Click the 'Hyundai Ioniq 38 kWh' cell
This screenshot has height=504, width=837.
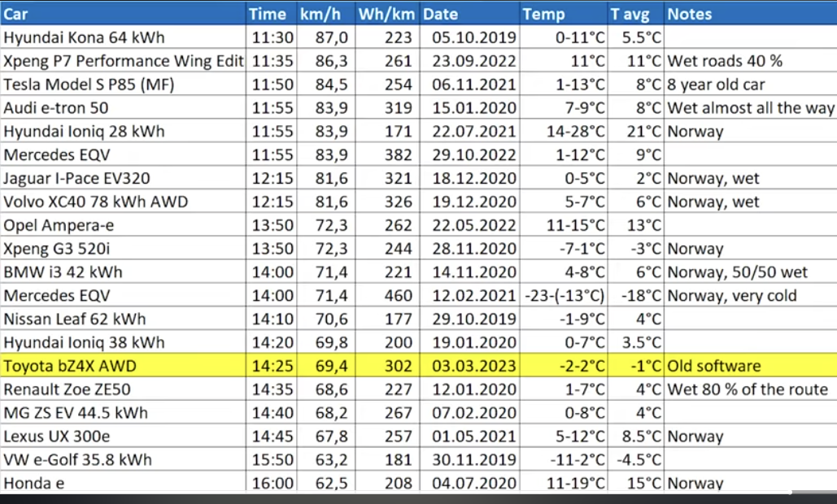[124, 342]
